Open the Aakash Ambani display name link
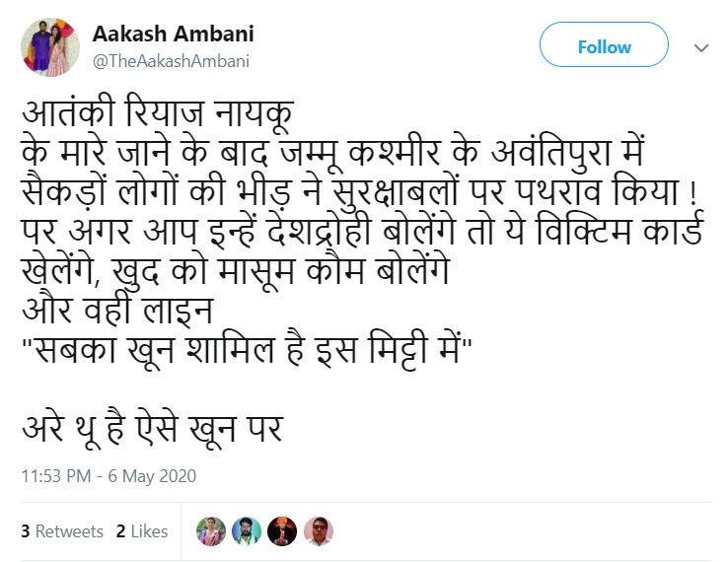This screenshot has height=562, width=728. coord(173,34)
